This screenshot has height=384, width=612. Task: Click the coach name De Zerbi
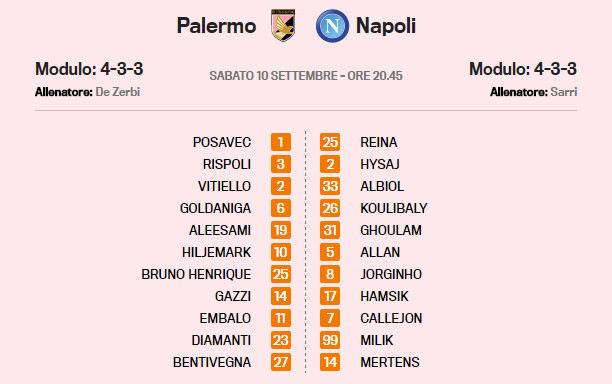tap(117, 92)
